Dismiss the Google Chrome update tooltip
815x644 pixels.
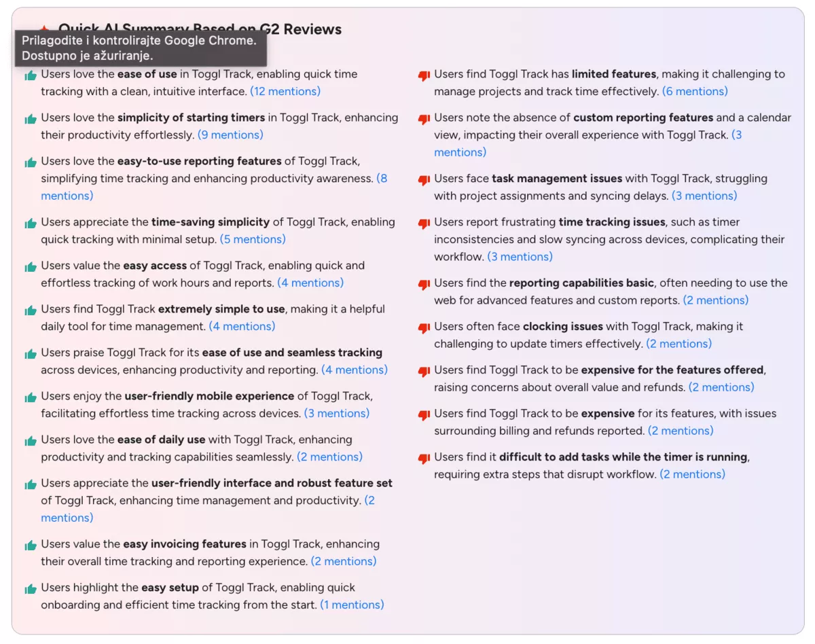(x=141, y=48)
